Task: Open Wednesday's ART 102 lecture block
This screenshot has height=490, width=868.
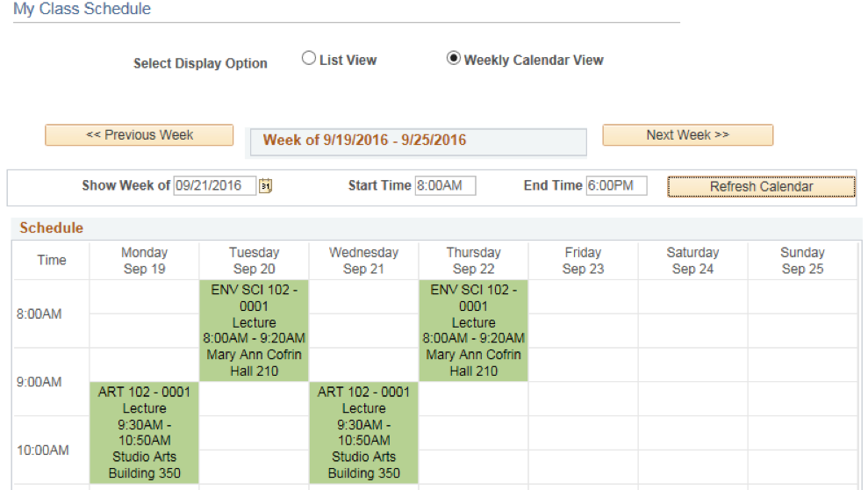Action: pos(363,432)
